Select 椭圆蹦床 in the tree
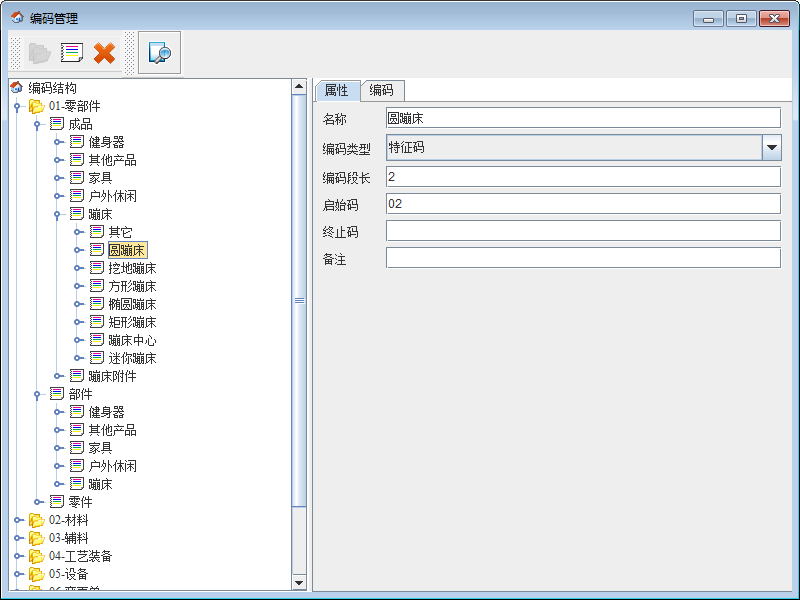800x600 pixels. pos(132,304)
